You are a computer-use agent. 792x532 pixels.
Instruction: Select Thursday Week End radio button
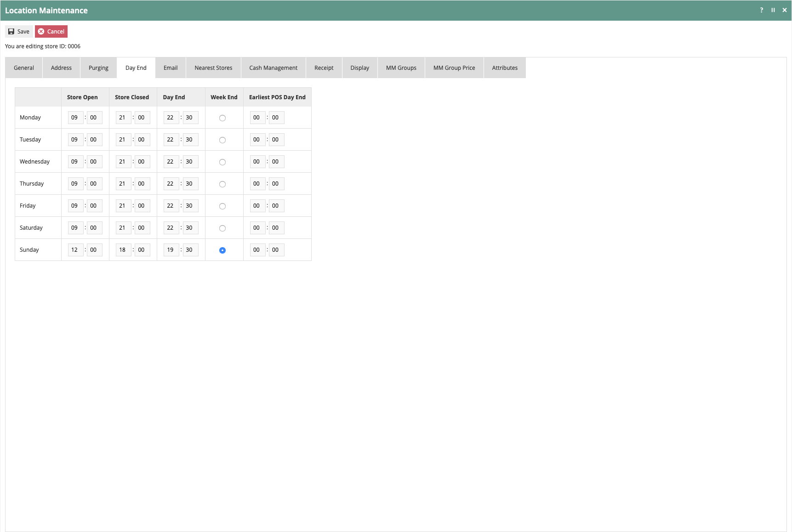[x=222, y=184]
